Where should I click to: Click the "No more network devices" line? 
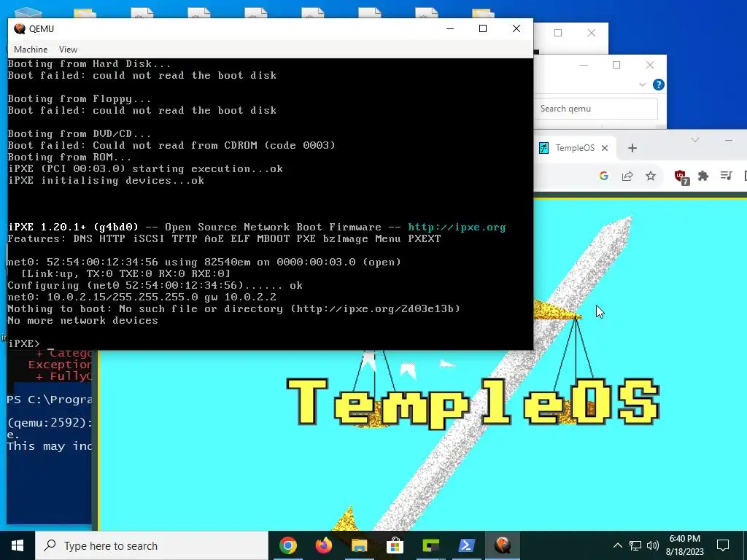(83, 320)
